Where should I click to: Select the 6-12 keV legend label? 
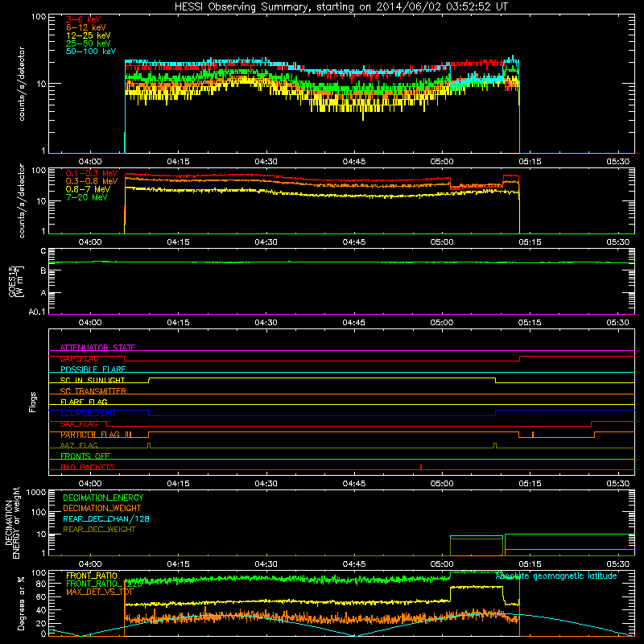tap(86, 27)
